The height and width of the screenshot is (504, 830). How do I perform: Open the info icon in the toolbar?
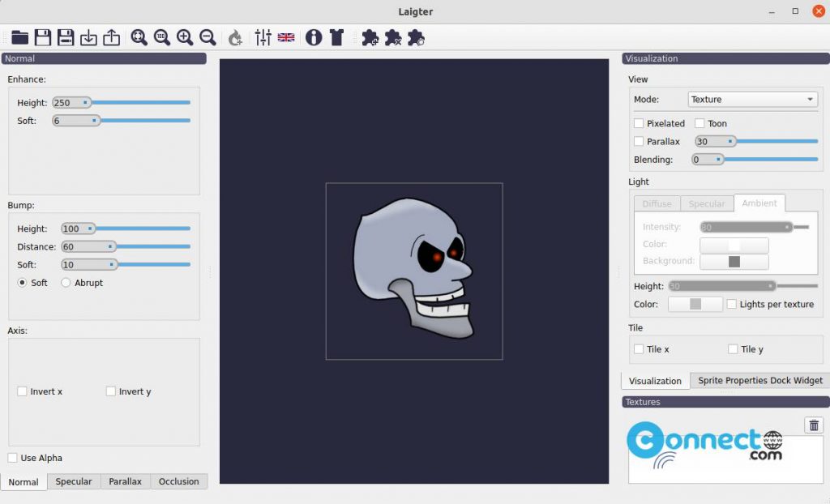(x=314, y=37)
